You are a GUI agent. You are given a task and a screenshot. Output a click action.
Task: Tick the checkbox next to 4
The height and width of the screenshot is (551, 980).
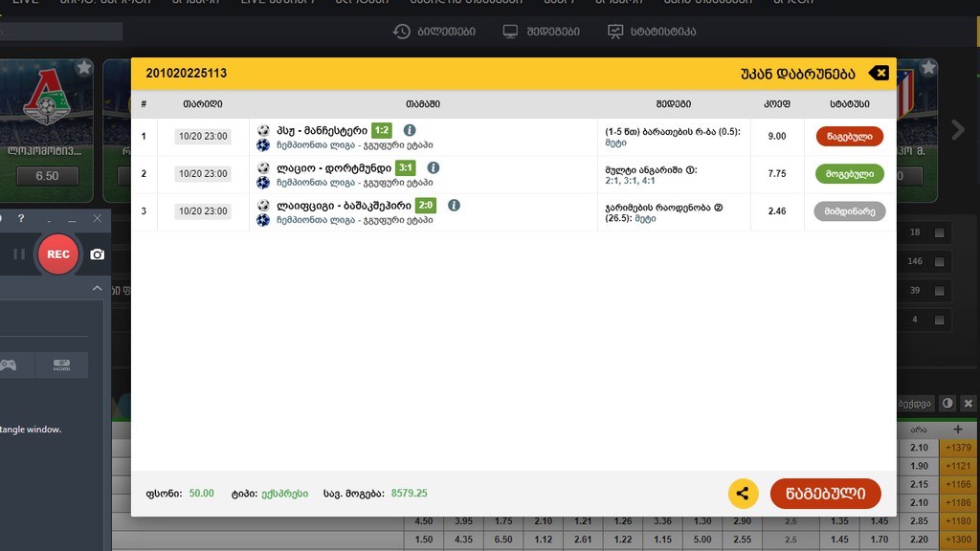coord(940,320)
